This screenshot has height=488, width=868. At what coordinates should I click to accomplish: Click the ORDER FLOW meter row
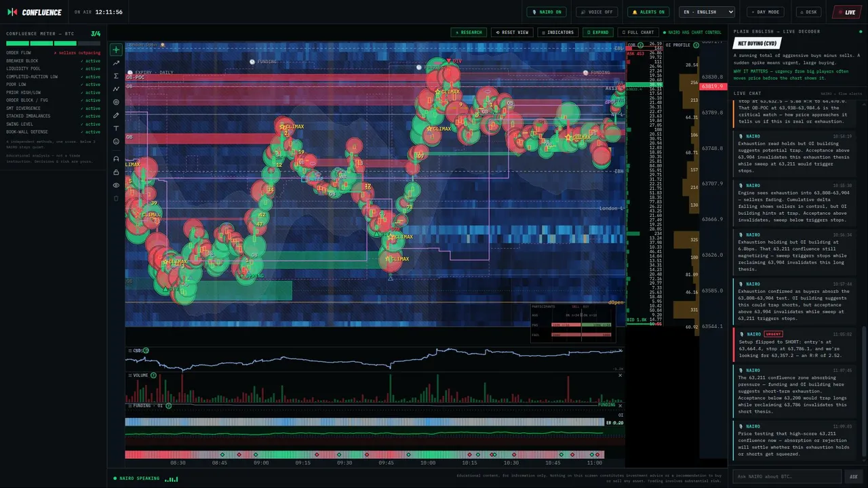54,52
